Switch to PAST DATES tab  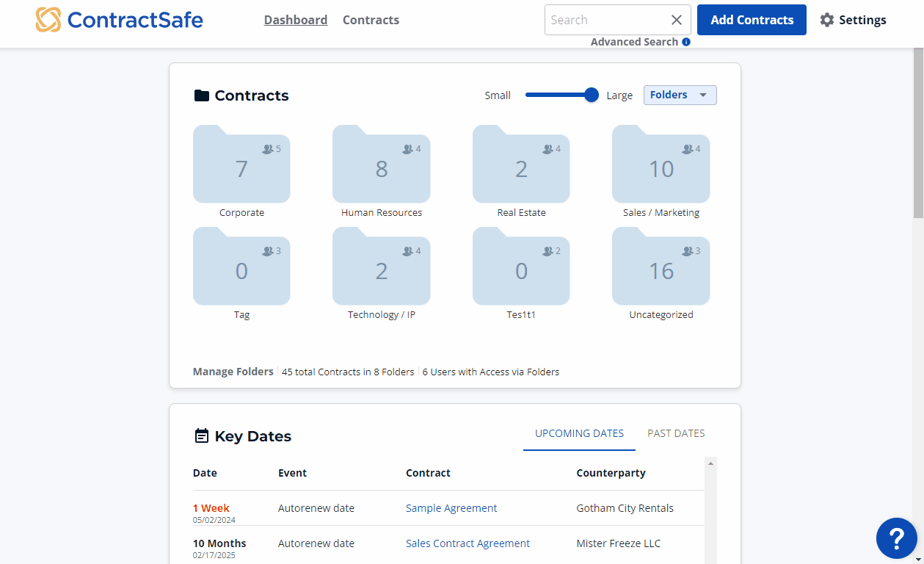(x=676, y=433)
